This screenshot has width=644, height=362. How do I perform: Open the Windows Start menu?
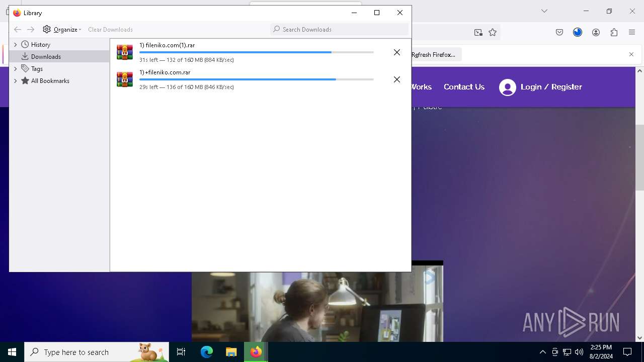pyautogui.click(x=12, y=352)
